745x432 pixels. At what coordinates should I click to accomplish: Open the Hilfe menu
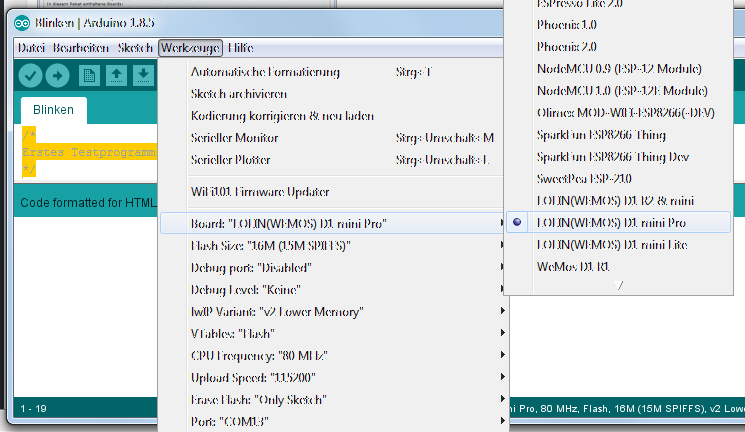(x=240, y=48)
